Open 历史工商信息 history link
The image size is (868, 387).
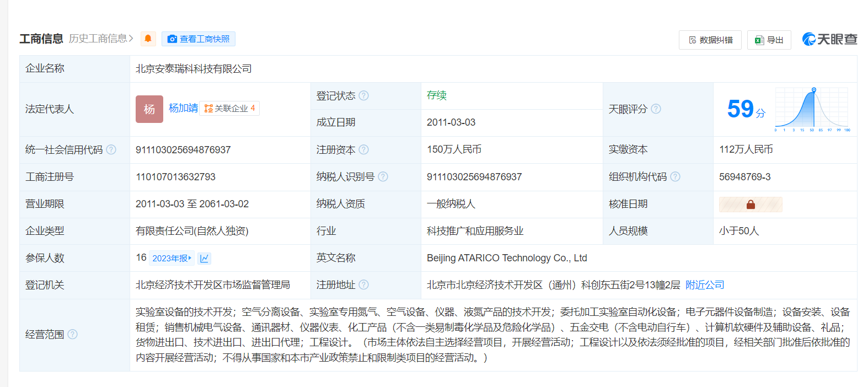click(x=101, y=39)
